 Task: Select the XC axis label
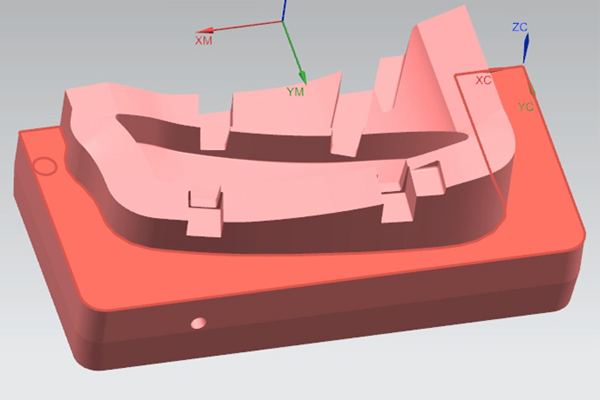(x=484, y=80)
